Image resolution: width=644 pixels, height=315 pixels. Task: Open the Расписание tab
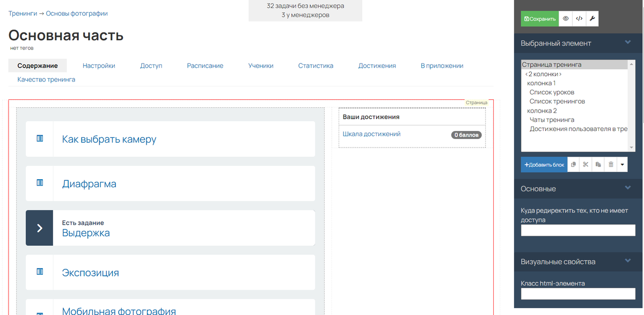click(205, 65)
